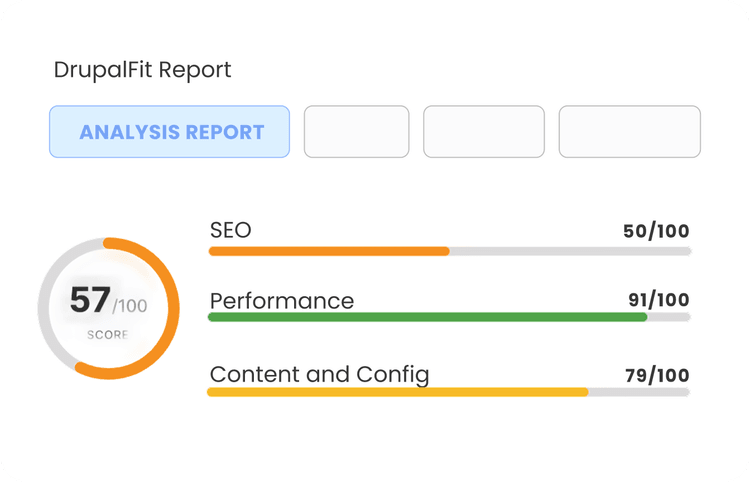This screenshot has height=482, width=750.
Task: Select the rightmost blank tab
Action: pos(629,131)
